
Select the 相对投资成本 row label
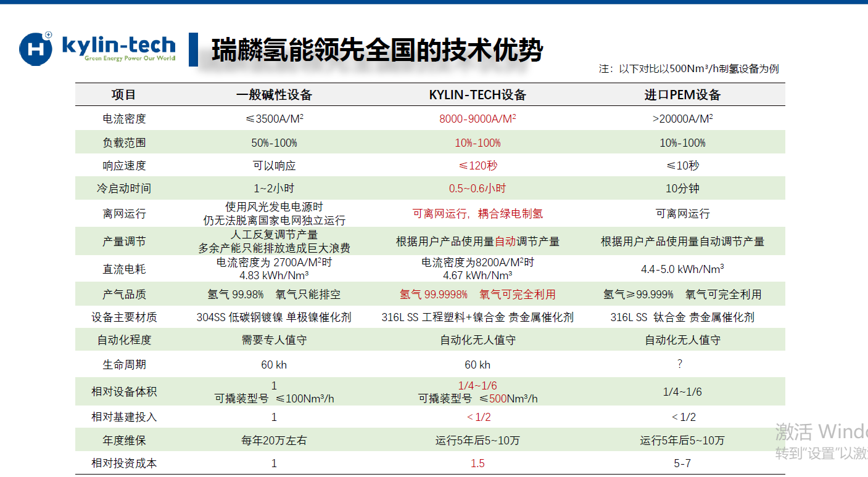(x=124, y=463)
